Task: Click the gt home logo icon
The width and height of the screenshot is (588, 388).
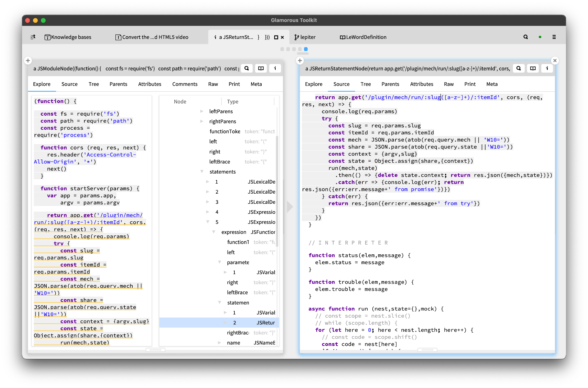Action: [33, 37]
